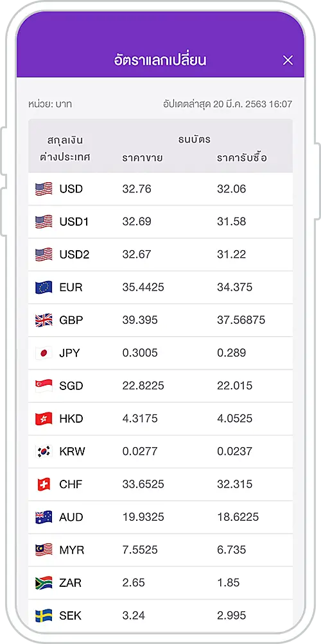Click the EUR European Union flag icon
The width and height of the screenshot is (321, 644).
point(44,287)
